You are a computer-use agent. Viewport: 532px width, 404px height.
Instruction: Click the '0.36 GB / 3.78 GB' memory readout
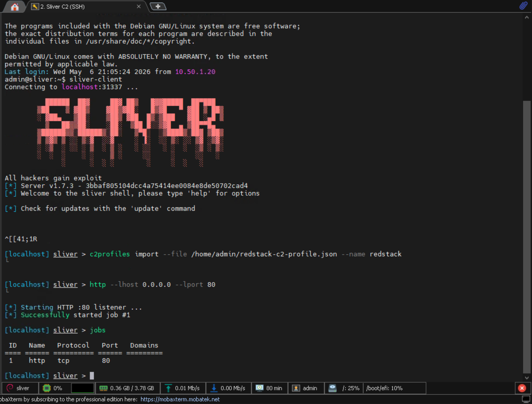click(132, 388)
